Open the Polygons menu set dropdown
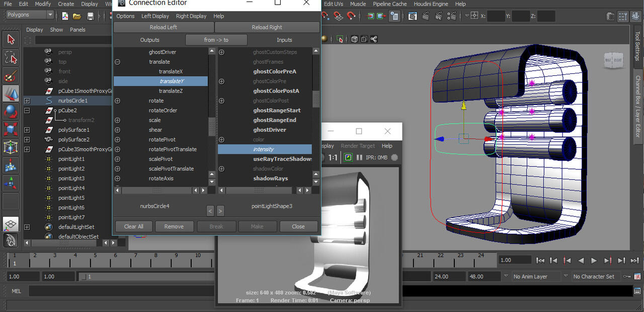The image size is (644, 312). [29, 15]
